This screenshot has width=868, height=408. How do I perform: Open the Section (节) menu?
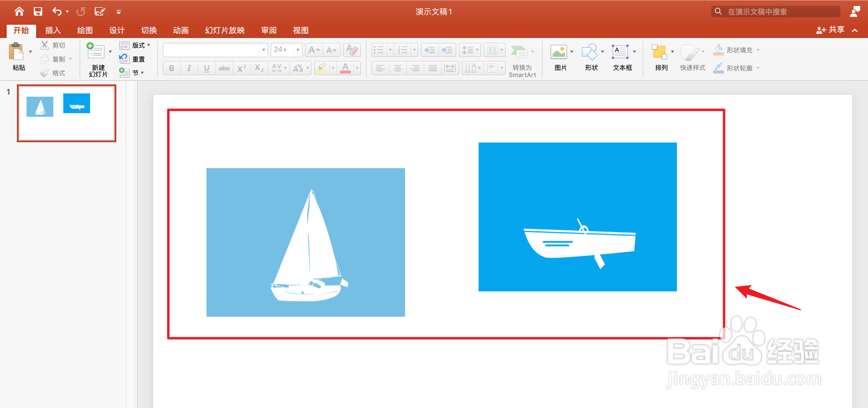coord(131,72)
